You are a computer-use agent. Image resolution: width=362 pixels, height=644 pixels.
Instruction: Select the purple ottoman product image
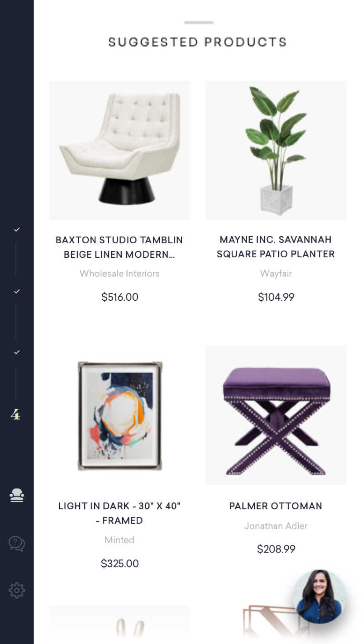276,415
